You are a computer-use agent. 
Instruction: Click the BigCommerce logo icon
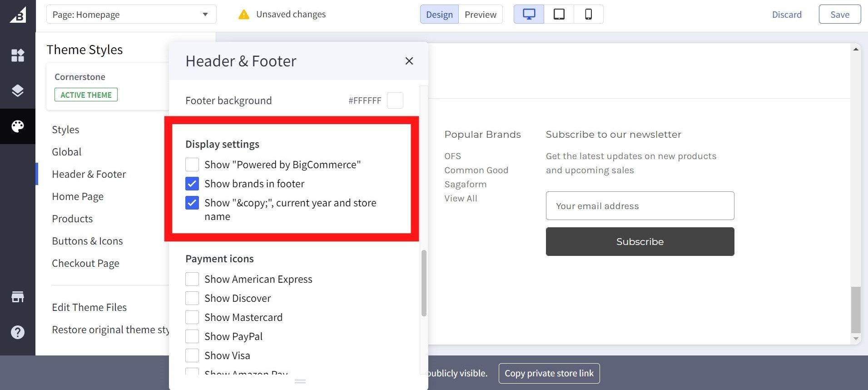click(18, 15)
